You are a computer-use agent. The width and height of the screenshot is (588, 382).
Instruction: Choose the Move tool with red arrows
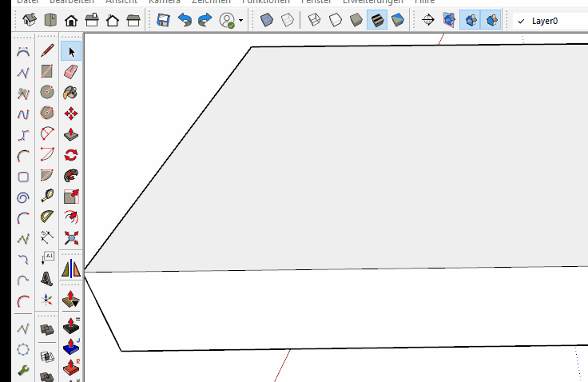71,113
